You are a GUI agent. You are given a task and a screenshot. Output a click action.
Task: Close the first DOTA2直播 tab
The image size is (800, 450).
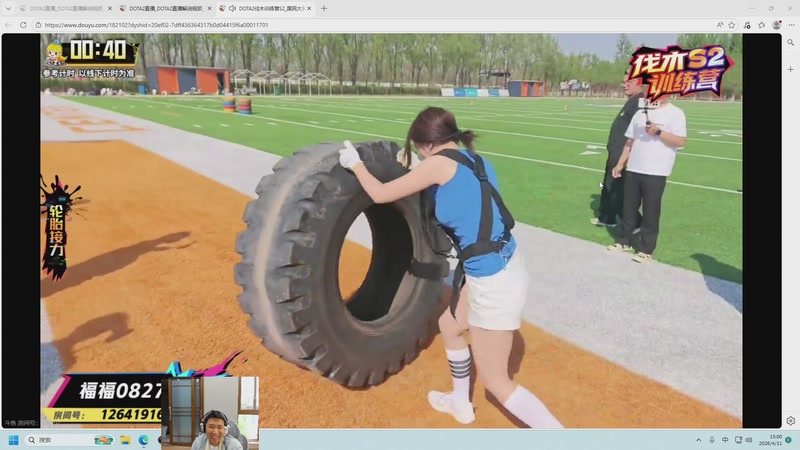(110, 8)
